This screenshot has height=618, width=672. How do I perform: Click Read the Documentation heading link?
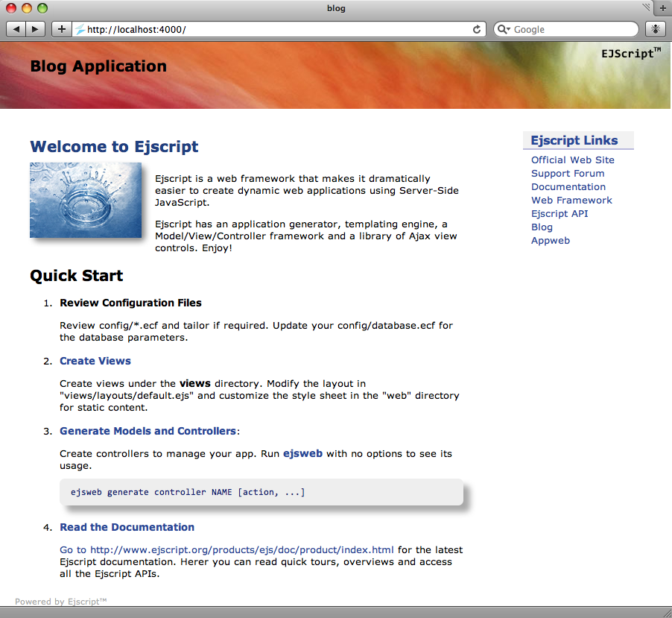pyautogui.click(x=127, y=527)
